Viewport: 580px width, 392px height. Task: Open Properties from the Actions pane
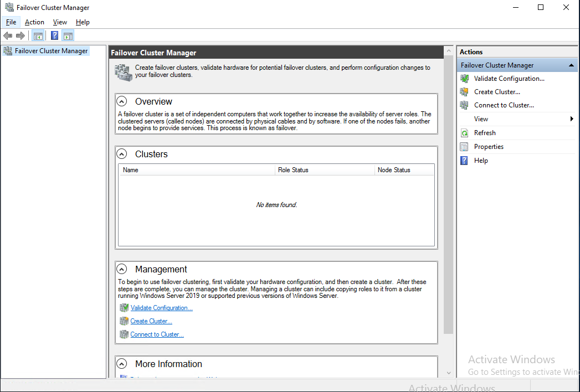(x=488, y=147)
